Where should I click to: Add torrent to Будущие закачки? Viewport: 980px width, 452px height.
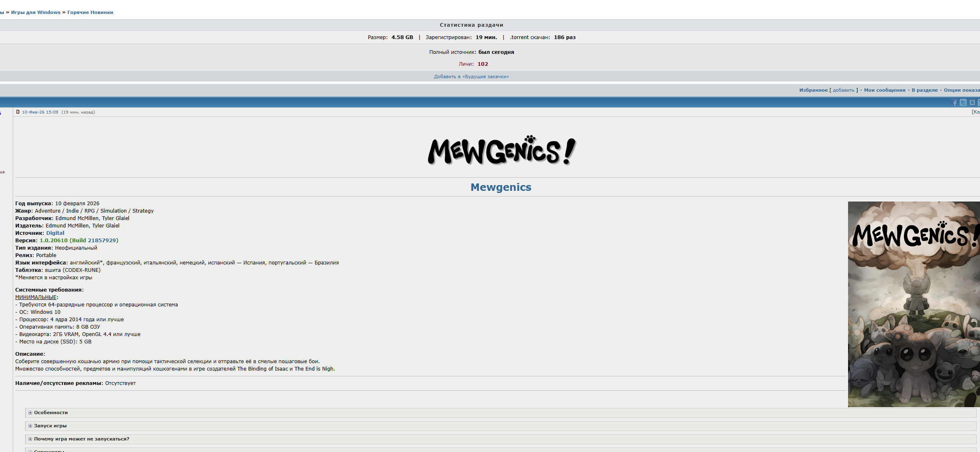(x=471, y=76)
